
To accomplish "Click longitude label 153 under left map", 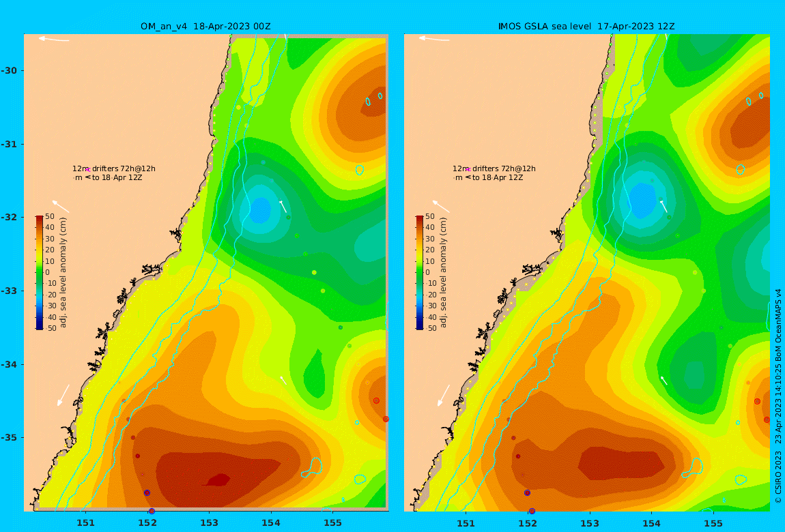I will [210, 523].
